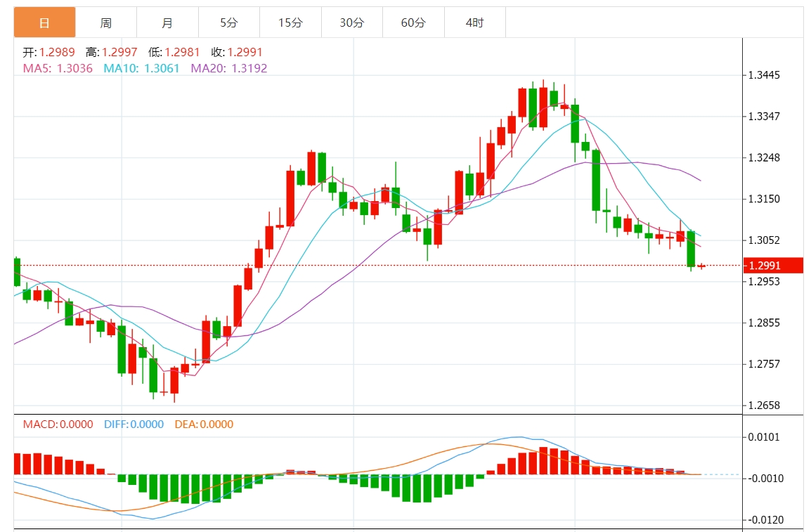Click the MA5: 1.3036 legend label

[58, 68]
